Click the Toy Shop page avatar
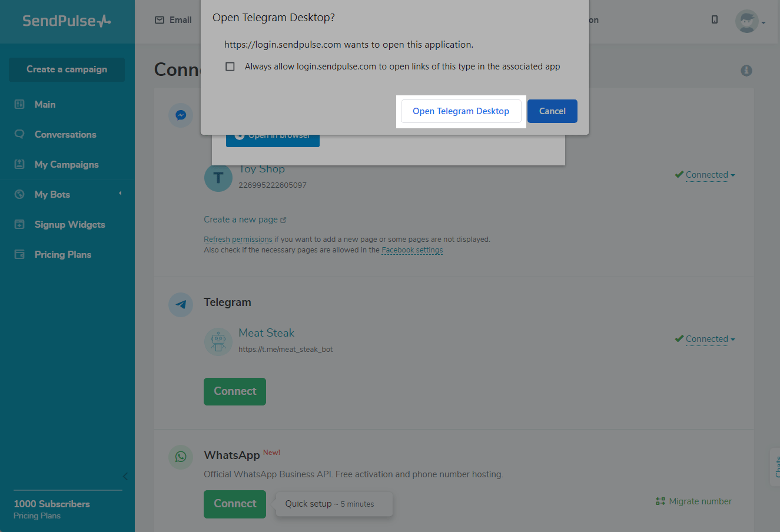This screenshot has height=532, width=780. (218, 178)
